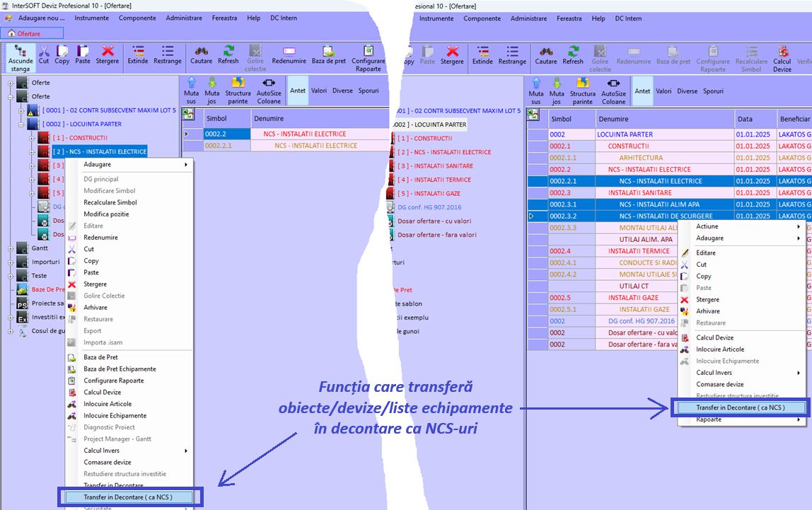This screenshot has width=812, height=510.
Task: Click the Importa .isam menu entry
Action: [x=103, y=343]
